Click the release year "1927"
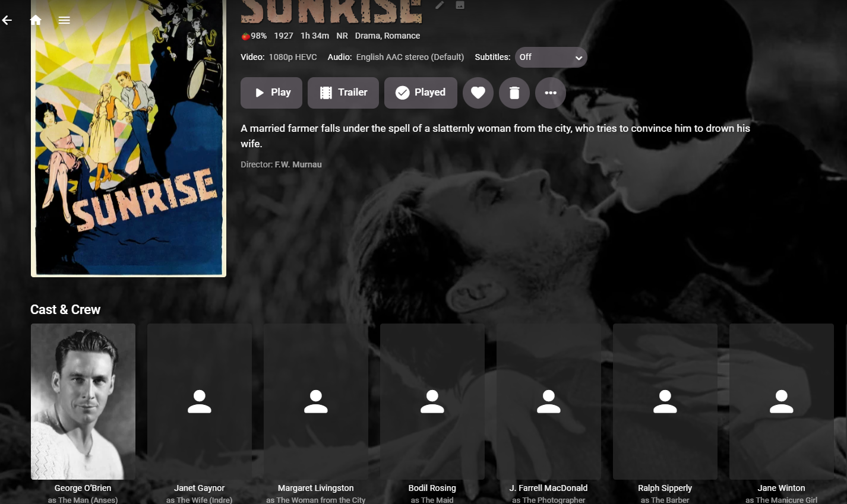 coord(284,36)
